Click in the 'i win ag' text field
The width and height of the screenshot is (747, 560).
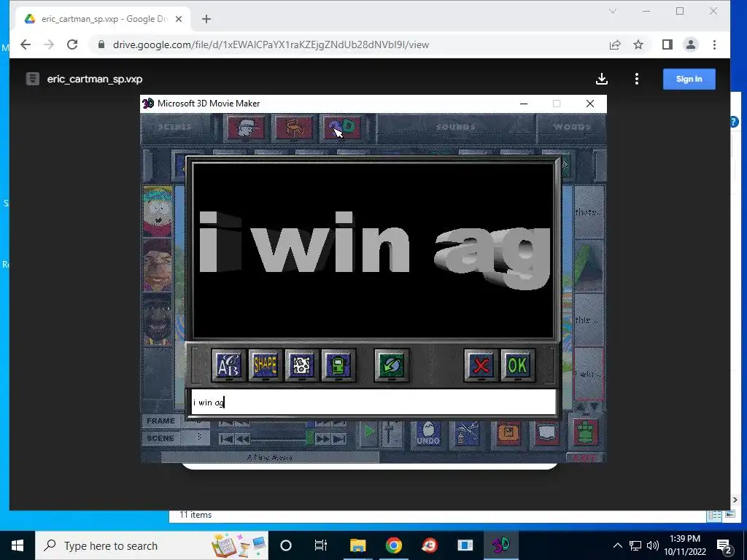pos(373,402)
